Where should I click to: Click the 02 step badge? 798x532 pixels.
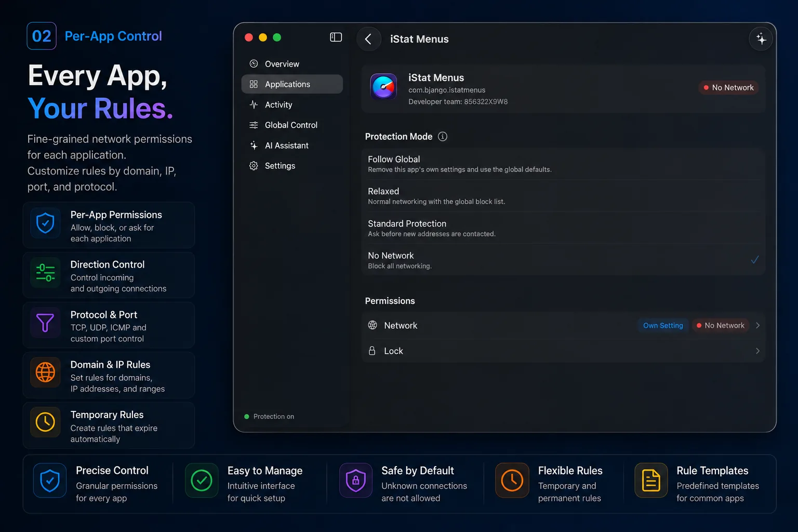(42, 36)
